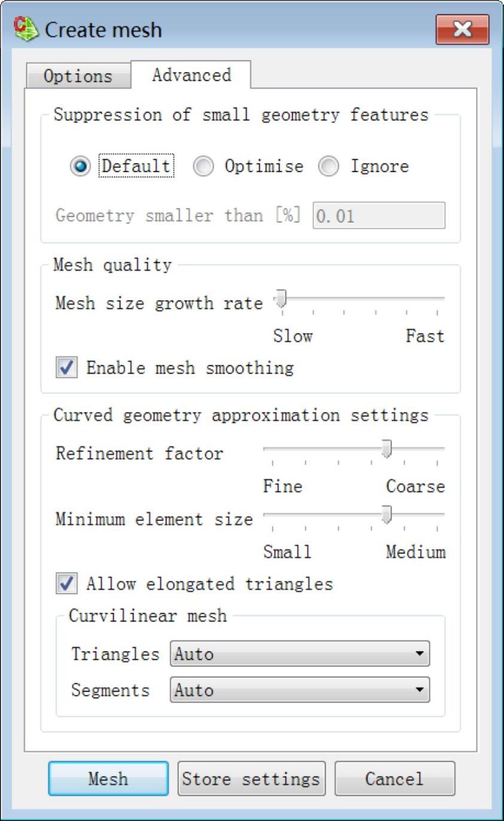504x821 pixels.
Task: Click the Refinement factor slider thumb
Action: coord(387,449)
